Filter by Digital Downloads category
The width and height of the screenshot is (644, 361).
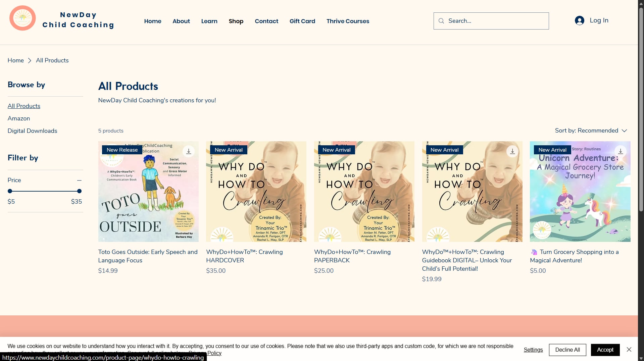pos(32,131)
